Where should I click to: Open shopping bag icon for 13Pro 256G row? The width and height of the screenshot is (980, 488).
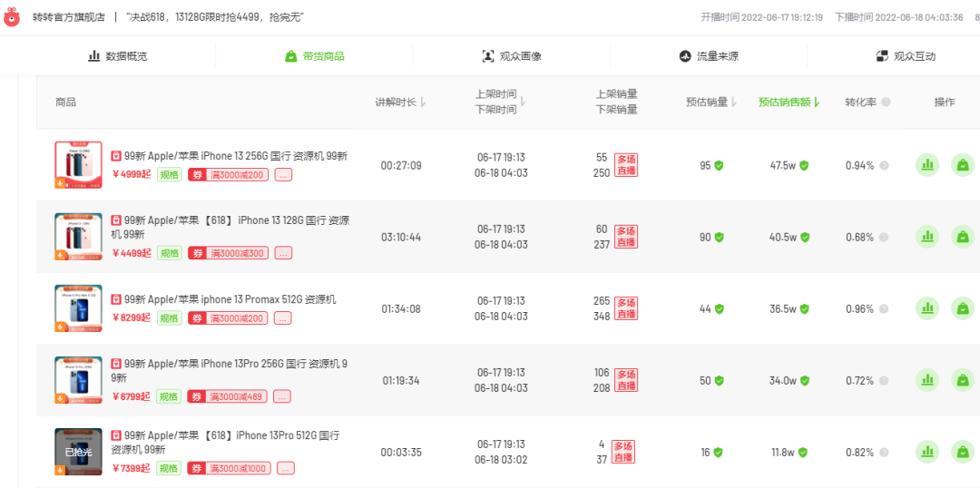point(963,380)
